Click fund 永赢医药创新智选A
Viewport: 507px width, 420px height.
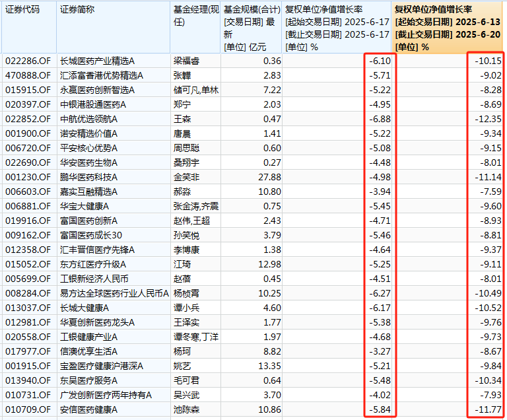point(97,90)
